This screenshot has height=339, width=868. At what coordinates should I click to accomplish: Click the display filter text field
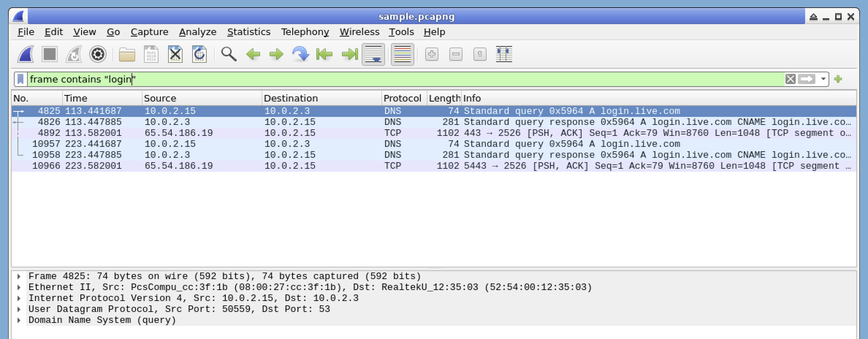tap(406, 79)
